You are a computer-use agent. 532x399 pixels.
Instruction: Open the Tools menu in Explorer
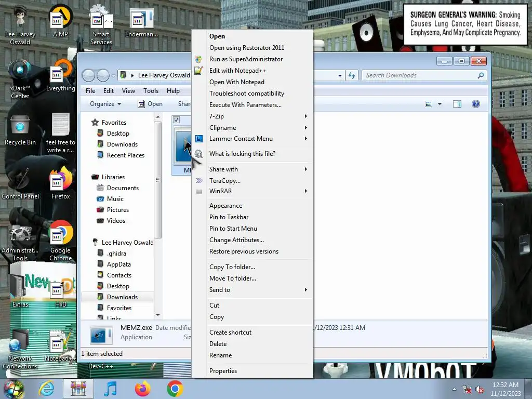[151, 91]
